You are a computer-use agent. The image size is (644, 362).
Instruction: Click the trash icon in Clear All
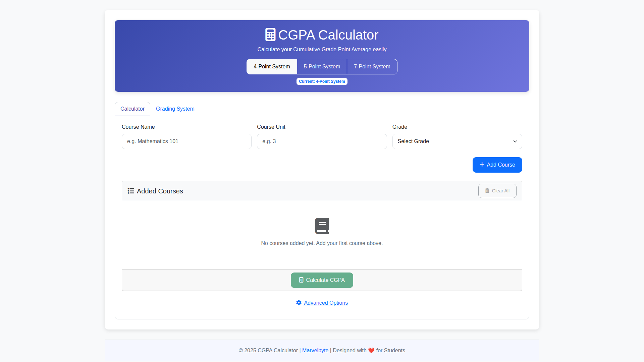coord(487,191)
